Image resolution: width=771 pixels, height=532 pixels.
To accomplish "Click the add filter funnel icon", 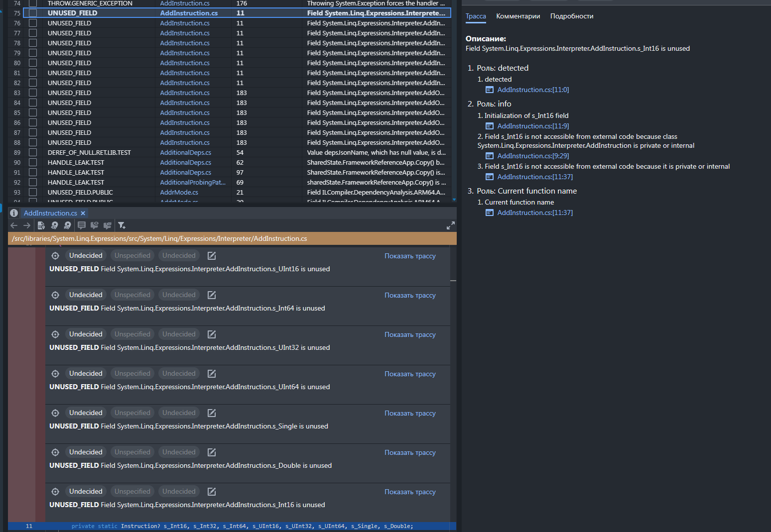I will (122, 225).
